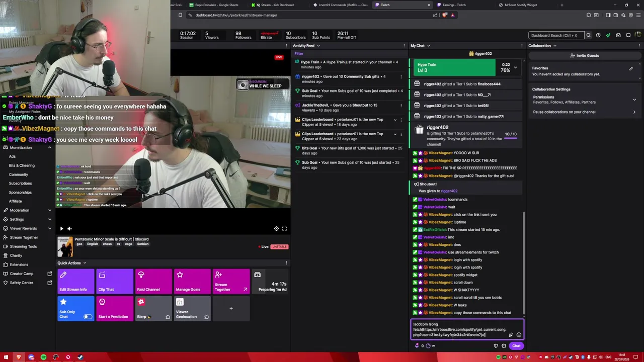Click the dashboard search magnifier icon
The image size is (644, 362).
(x=588, y=35)
